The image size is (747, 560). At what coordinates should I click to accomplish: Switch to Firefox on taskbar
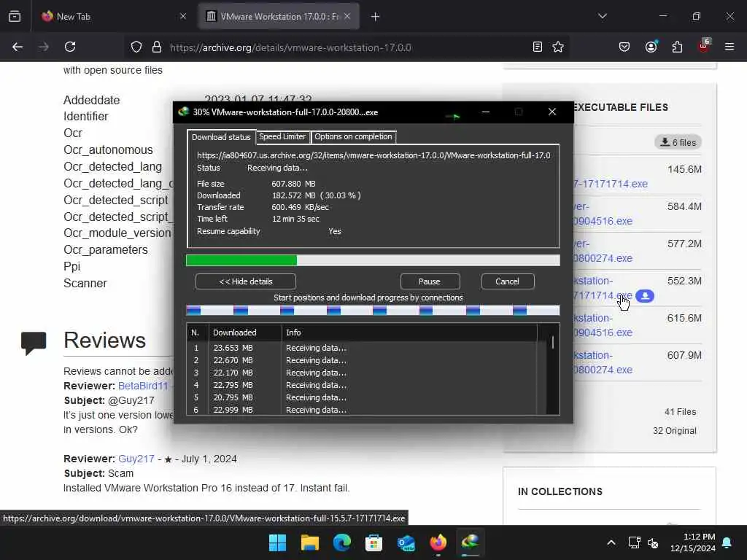(x=438, y=542)
